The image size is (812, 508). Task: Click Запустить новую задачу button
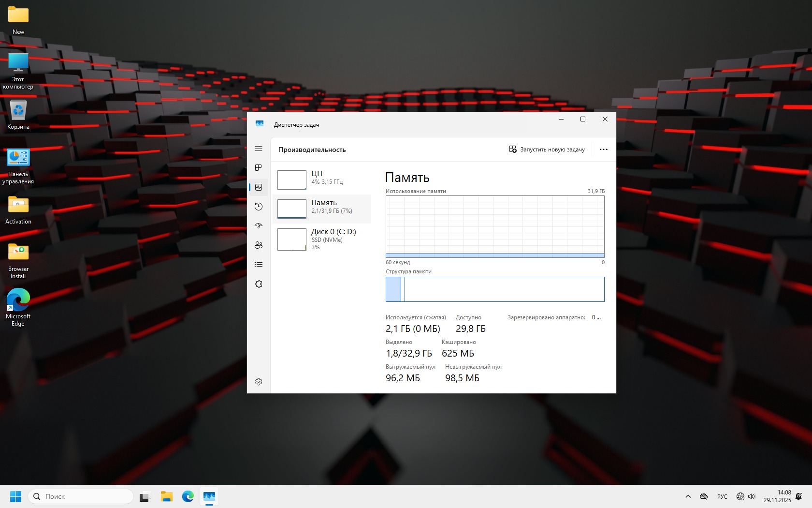click(x=547, y=149)
